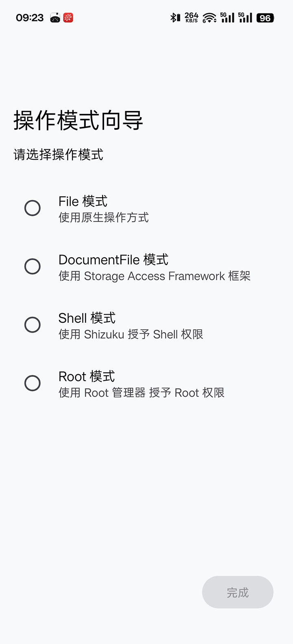
Task: Tap the 操作模式向导 heading
Action: tap(78, 120)
